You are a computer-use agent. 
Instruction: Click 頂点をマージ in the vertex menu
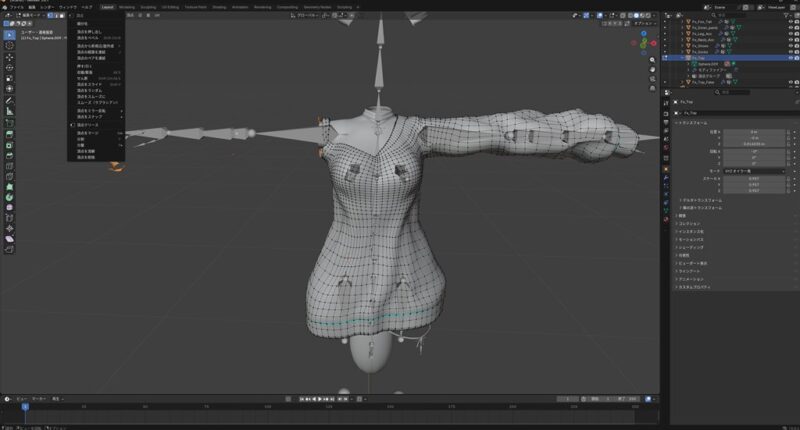pyautogui.click(x=92, y=131)
